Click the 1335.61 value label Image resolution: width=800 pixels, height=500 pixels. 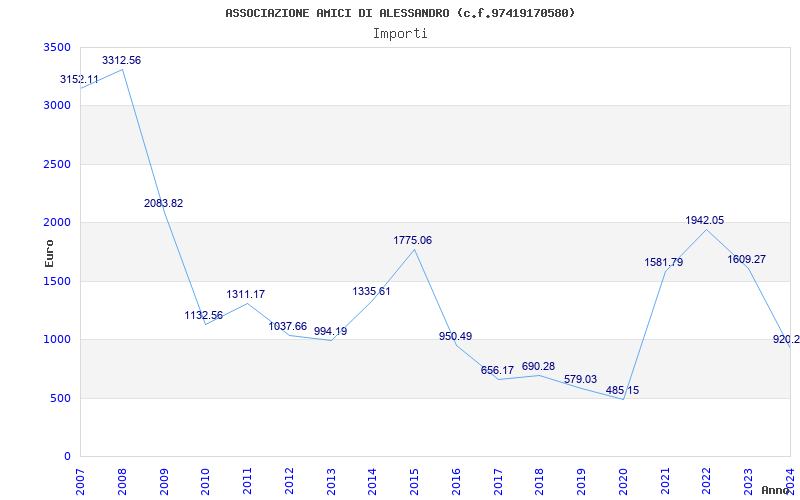point(371,291)
